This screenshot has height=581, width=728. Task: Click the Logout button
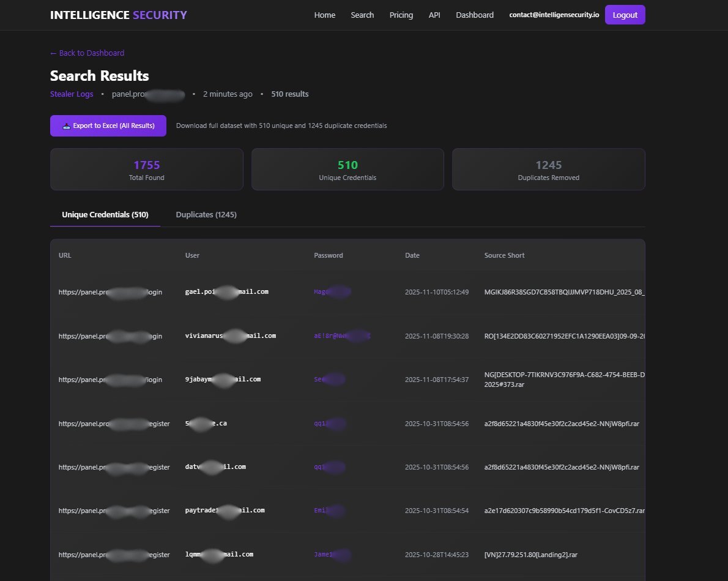625,15
